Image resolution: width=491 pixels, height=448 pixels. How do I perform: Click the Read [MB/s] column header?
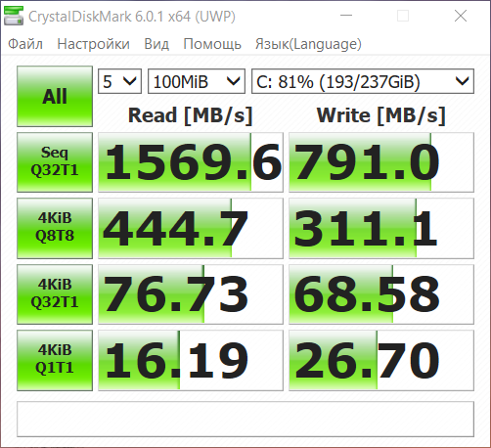pos(191,115)
